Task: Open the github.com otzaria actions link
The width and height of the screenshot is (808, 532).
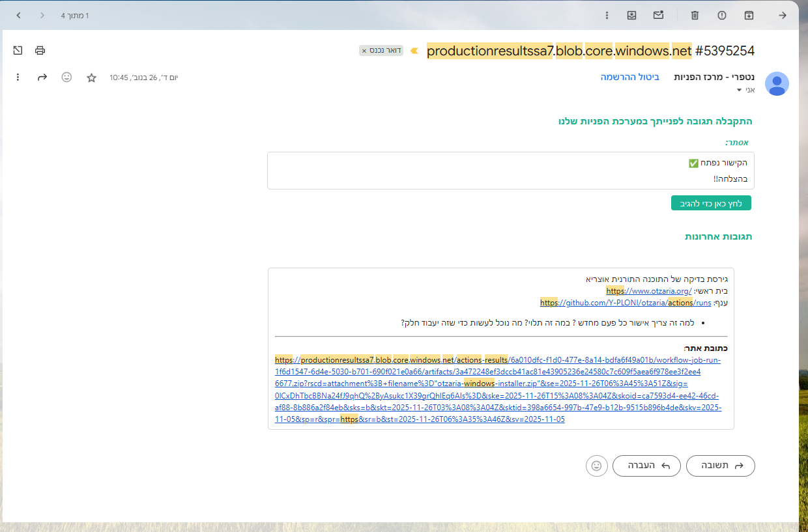Action: 625,303
